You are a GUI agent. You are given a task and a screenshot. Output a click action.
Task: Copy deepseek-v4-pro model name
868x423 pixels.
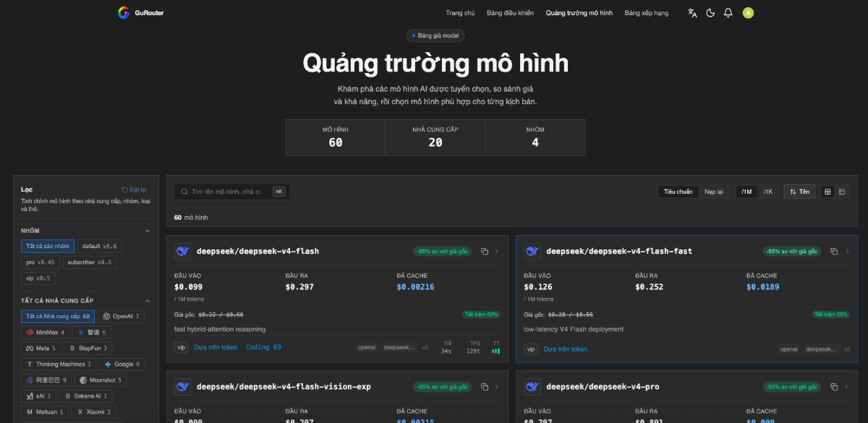(x=834, y=387)
